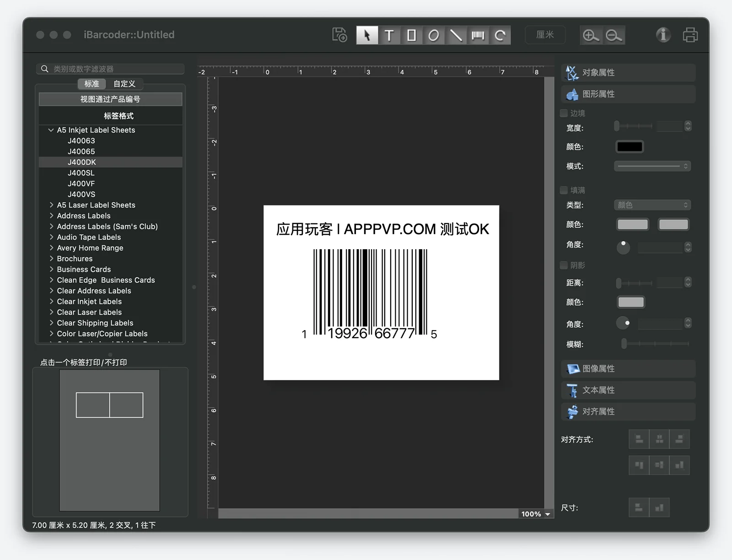Click the first 尺寸 size icon

click(639, 507)
